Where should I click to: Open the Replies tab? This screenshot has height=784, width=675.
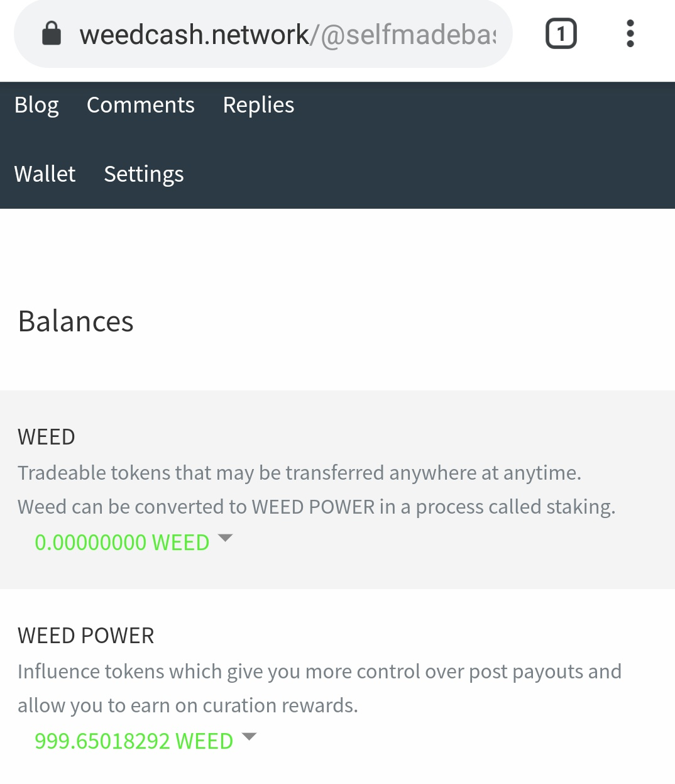coord(258,105)
